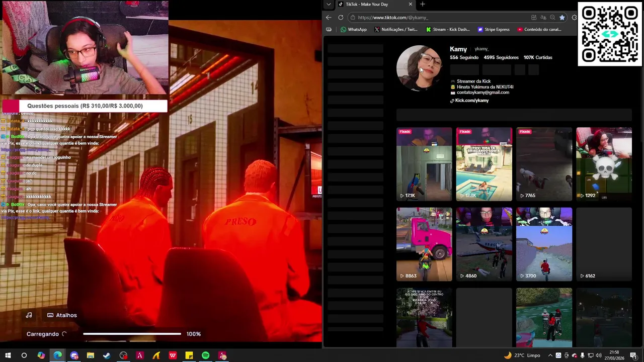Open the split screen icon in address bar

point(534,18)
